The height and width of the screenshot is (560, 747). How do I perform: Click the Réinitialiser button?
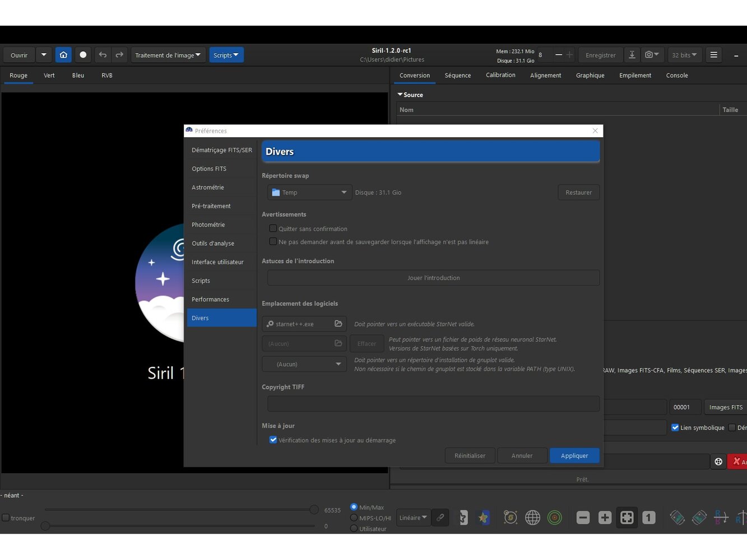tap(470, 455)
